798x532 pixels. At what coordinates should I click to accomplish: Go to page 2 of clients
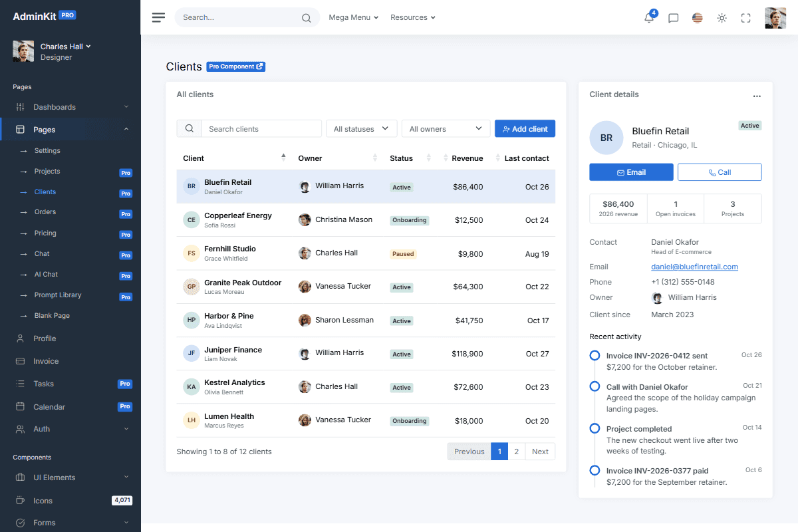point(516,452)
